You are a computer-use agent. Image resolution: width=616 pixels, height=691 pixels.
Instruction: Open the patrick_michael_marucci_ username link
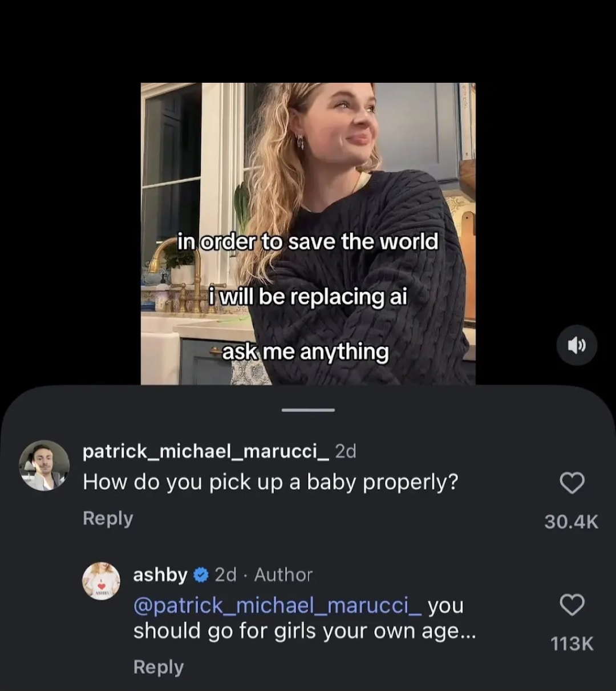click(205, 451)
